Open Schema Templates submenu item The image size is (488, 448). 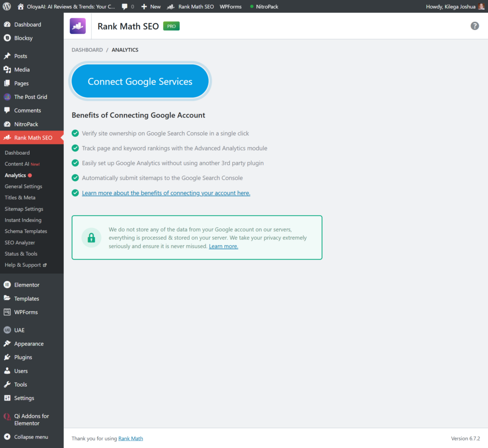point(26,231)
